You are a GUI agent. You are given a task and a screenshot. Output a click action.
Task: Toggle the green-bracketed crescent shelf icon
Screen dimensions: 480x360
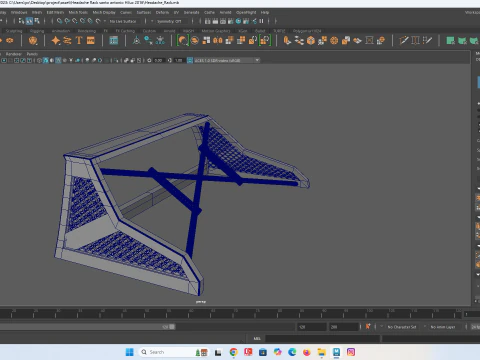coord(183,41)
